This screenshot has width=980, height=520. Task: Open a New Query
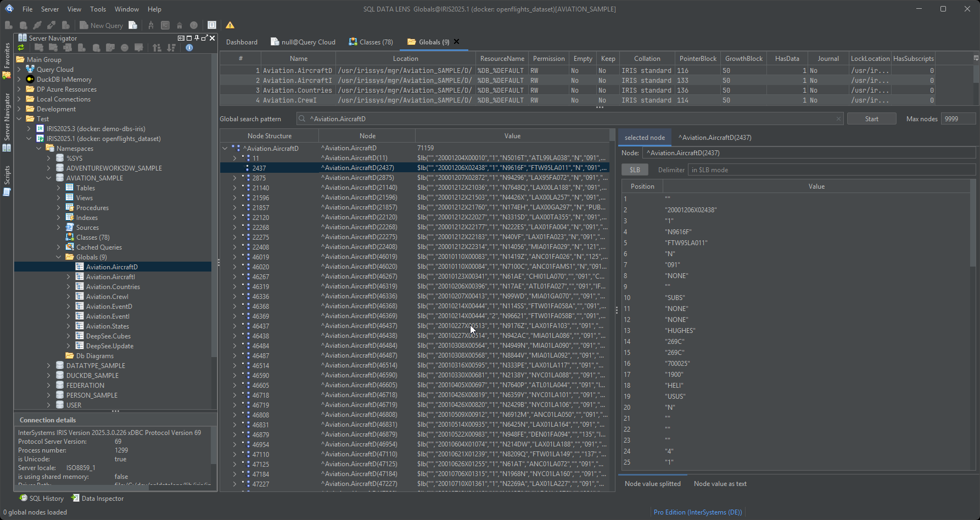pyautogui.click(x=101, y=25)
